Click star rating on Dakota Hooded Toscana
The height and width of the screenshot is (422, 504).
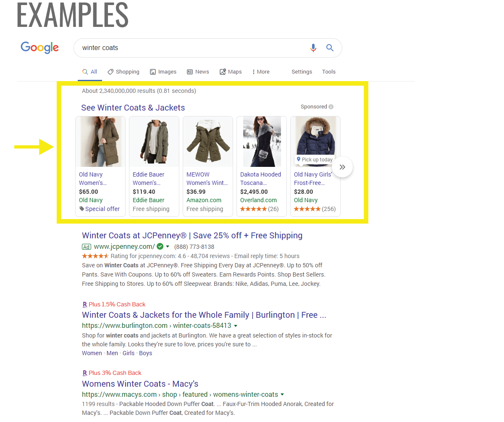[253, 209]
